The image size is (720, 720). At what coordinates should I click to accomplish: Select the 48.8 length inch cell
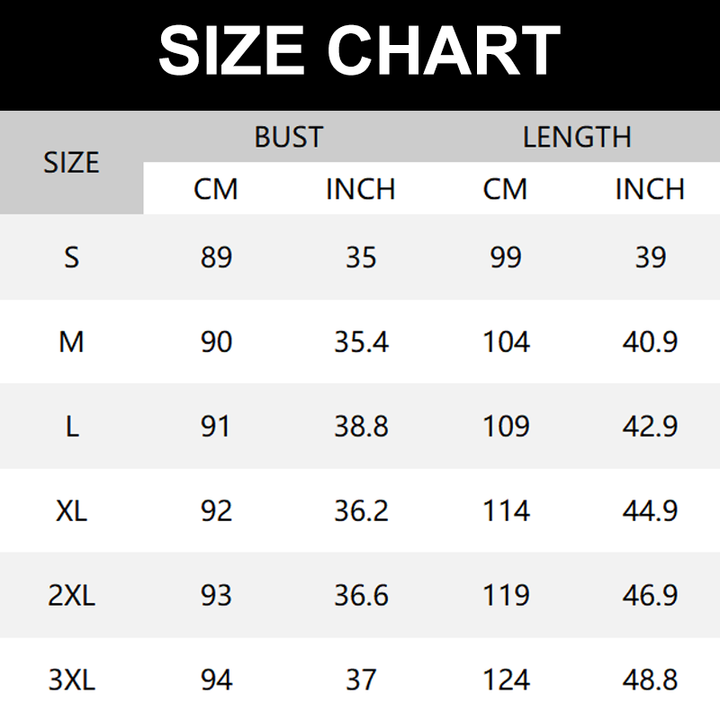pos(650,682)
